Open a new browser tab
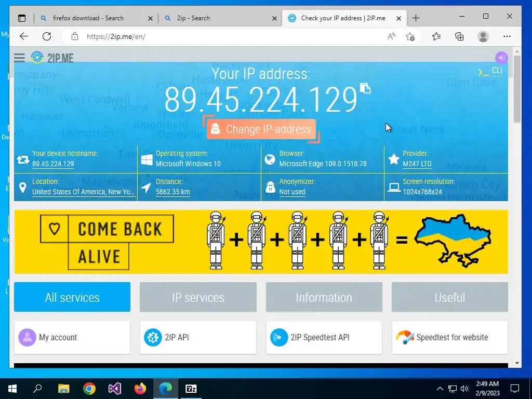Image resolution: width=532 pixels, height=399 pixels. [416, 18]
